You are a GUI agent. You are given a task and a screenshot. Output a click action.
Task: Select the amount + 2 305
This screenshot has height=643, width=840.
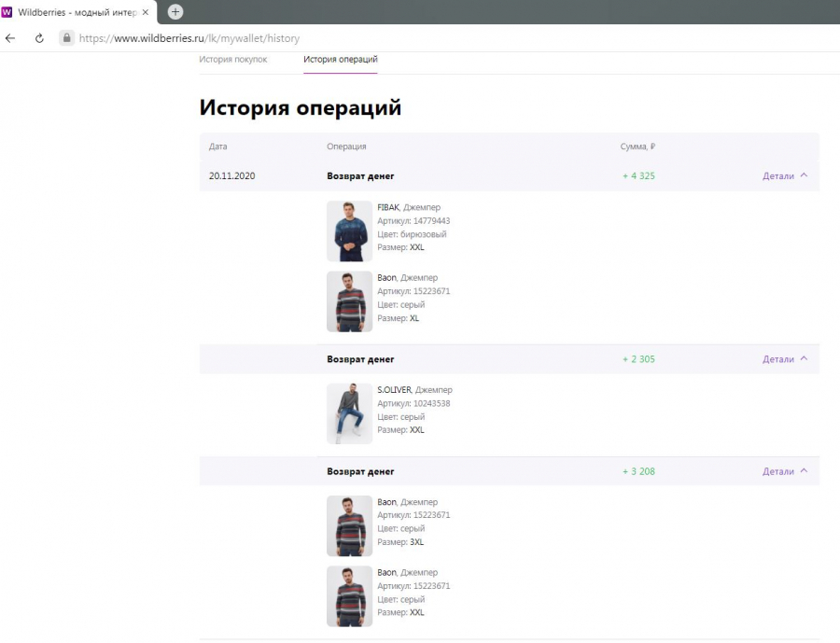click(638, 359)
